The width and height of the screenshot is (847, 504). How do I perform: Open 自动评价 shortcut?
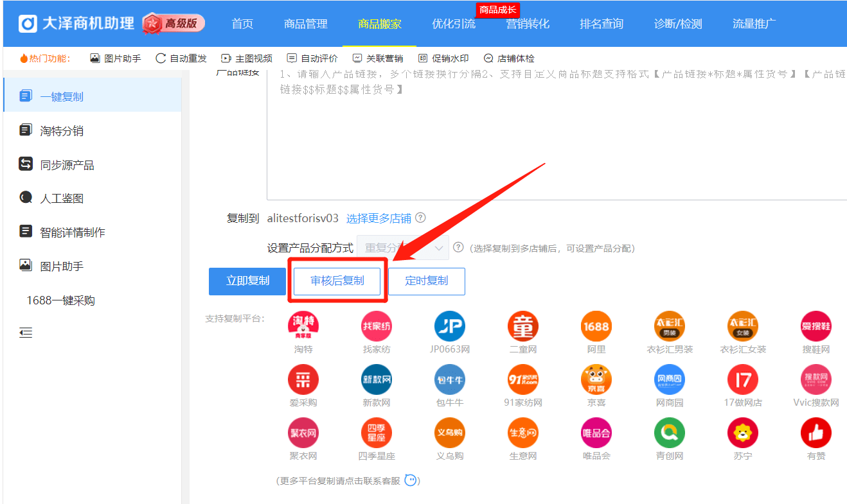point(312,58)
